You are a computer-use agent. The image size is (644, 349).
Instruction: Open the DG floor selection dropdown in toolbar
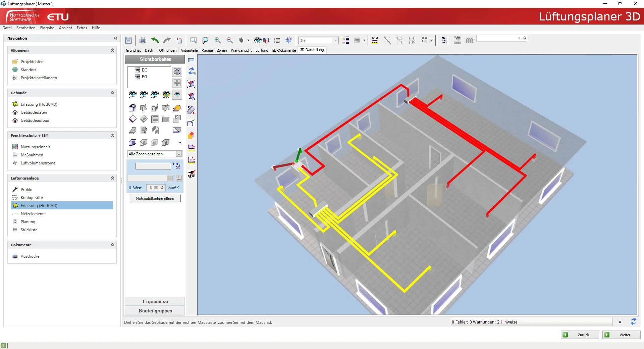(335, 41)
